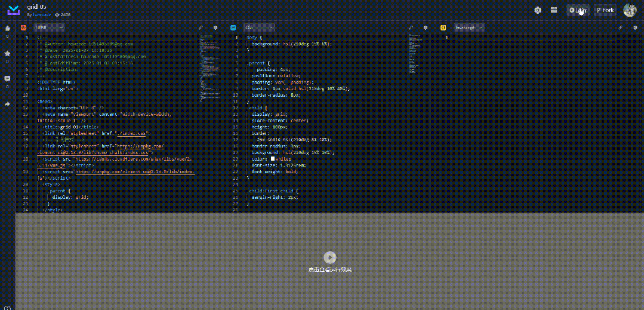
Task: Click the edit pencil icon in the HTML panel
Action: (x=201, y=27)
